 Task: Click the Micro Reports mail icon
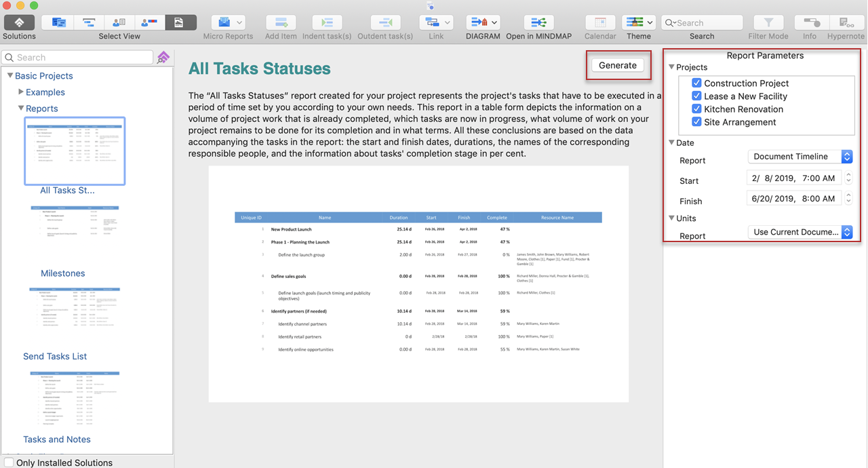click(224, 22)
